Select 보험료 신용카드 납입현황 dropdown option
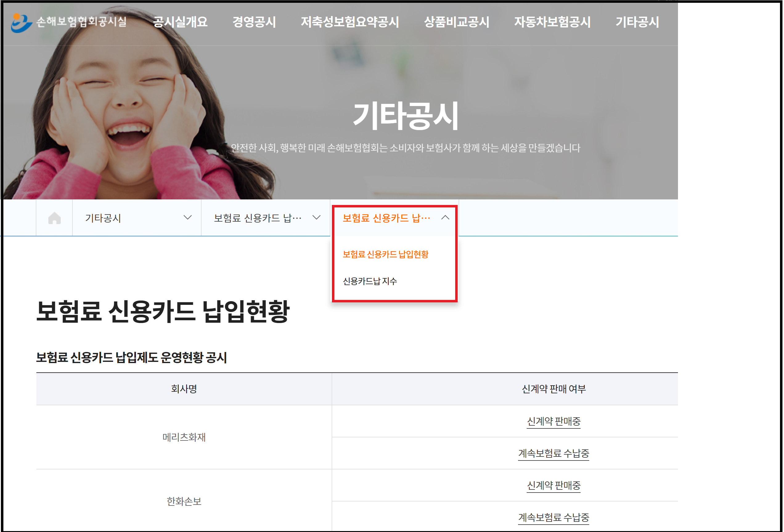 click(385, 254)
